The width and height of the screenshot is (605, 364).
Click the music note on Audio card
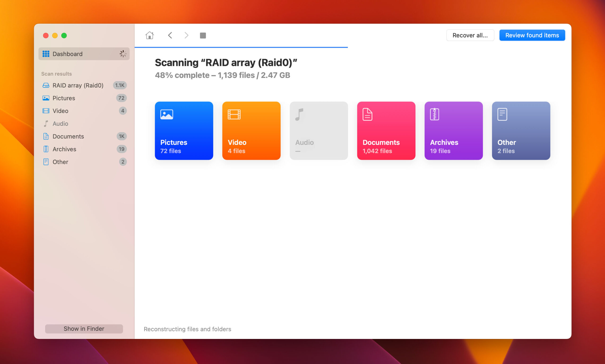(299, 114)
